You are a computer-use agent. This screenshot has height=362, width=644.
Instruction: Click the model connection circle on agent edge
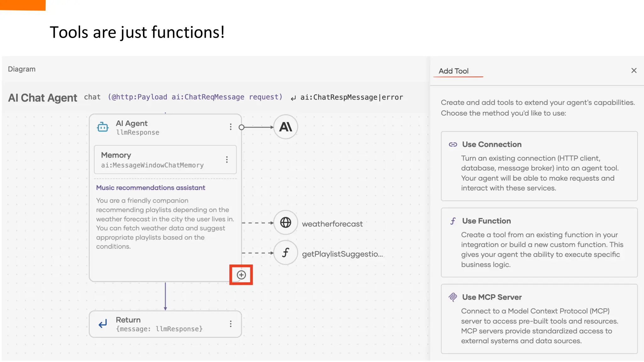click(x=241, y=127)
